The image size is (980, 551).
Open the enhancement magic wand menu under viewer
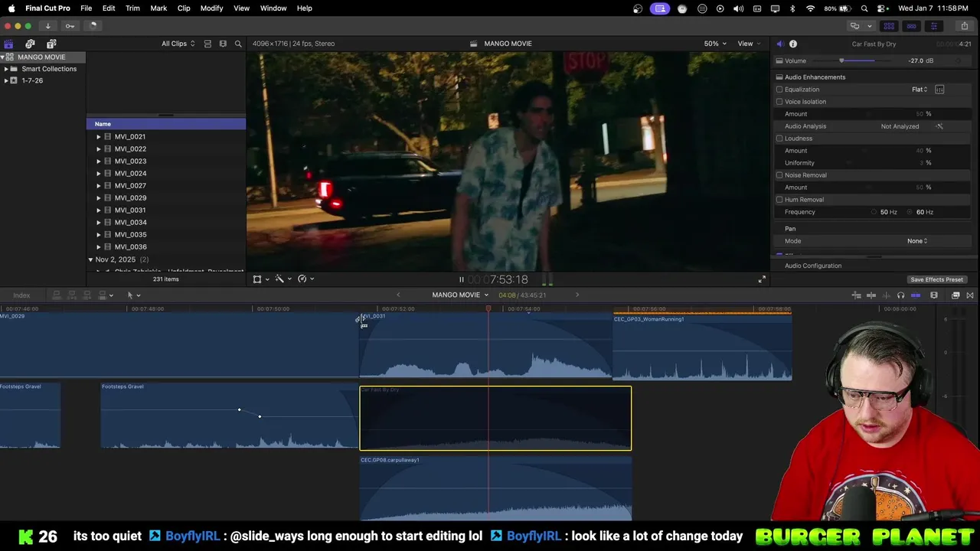[x=282, y=279]
